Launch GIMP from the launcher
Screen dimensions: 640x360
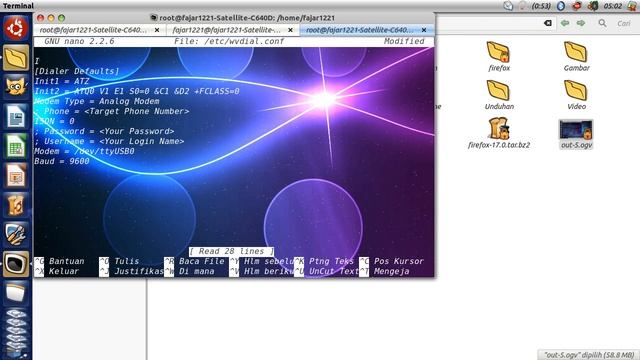click(x=16, y=87)
